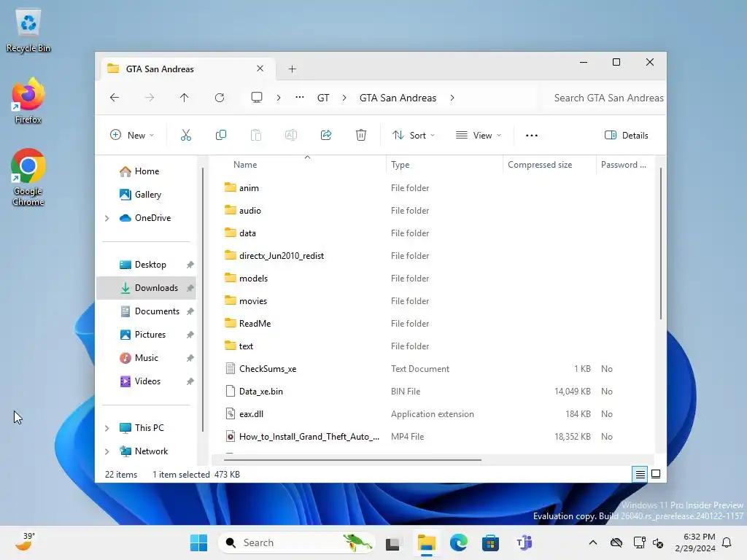The width and height of the screenshot is (747, 560).
Task: Open Microsoft Edge from the taskbar
Action: pyautogui.click(x=458, y=542)
